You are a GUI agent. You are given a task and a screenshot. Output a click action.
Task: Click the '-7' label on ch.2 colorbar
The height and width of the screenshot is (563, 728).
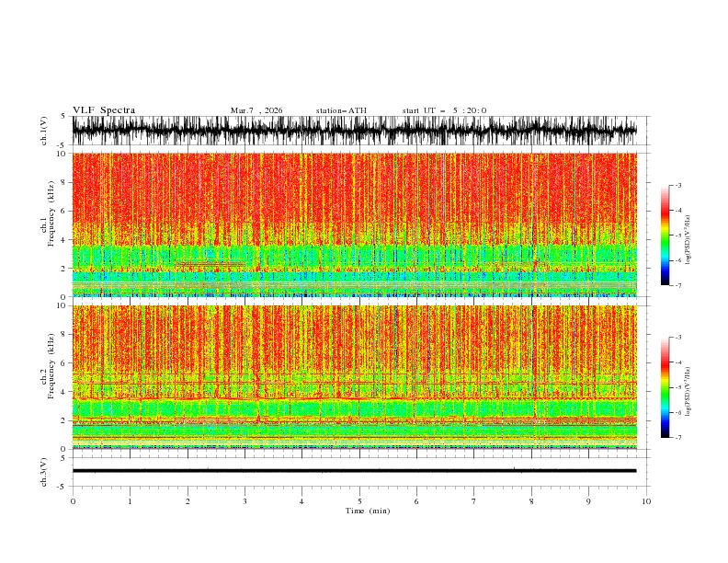[677, 437]
